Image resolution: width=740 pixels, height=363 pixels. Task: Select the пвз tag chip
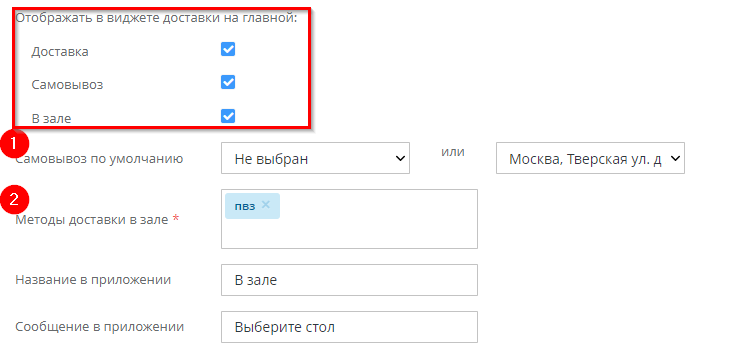245,206
